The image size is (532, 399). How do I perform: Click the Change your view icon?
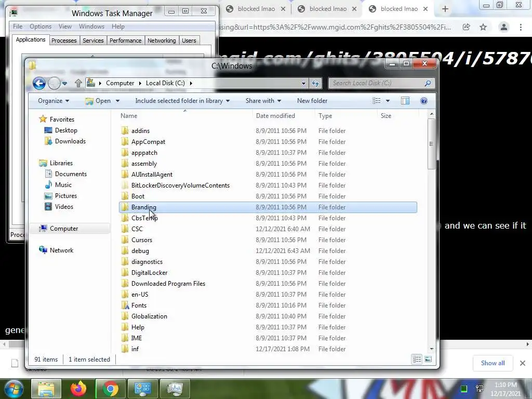click(x=376, y=101)
